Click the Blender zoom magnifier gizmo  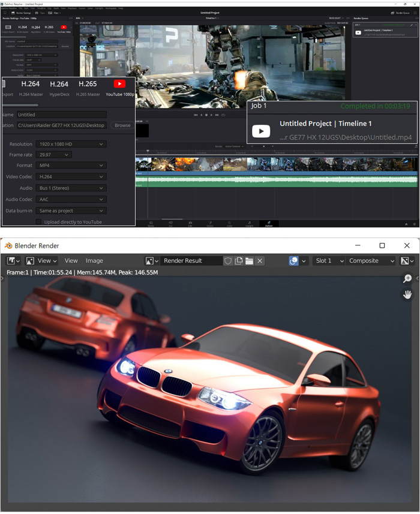(x=407, y=279)
